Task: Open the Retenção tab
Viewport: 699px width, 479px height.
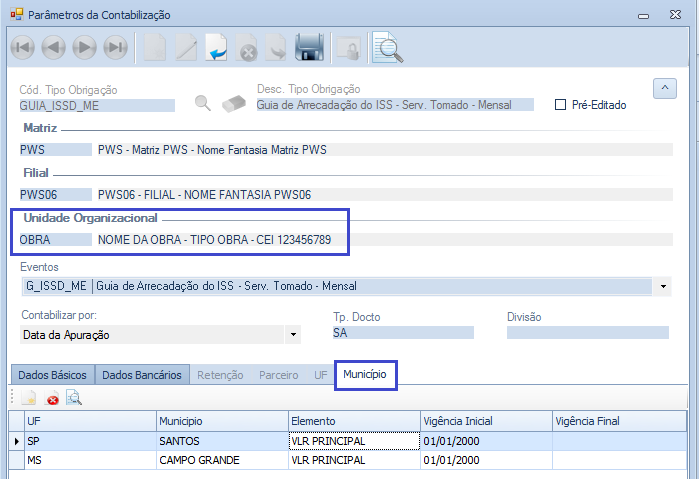Action: [220, 376]
